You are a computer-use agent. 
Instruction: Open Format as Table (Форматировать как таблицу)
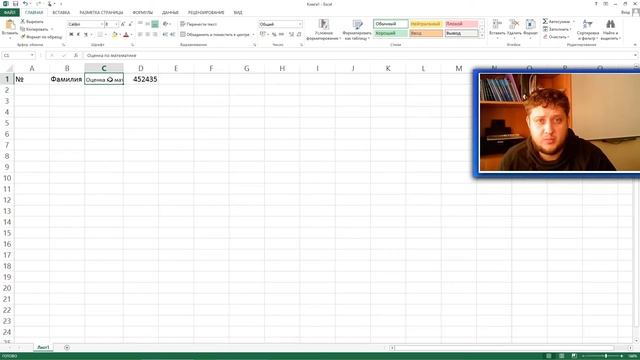click(357, 29)
